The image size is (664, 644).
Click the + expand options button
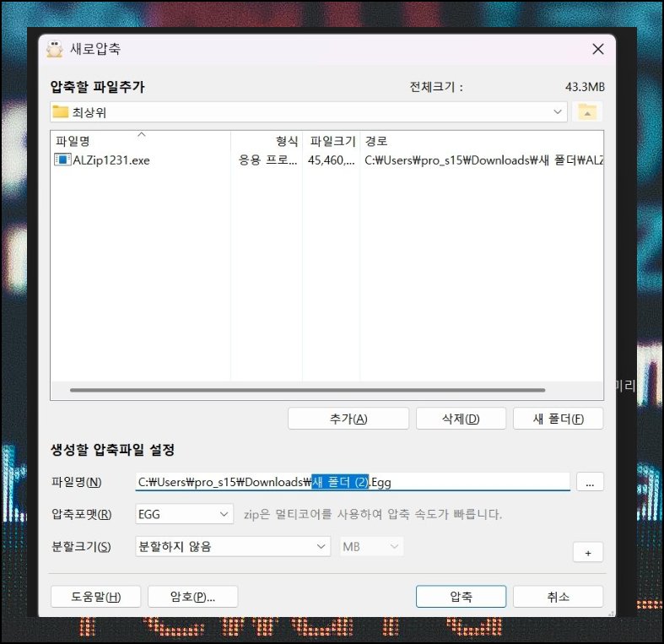coord(588,553)
